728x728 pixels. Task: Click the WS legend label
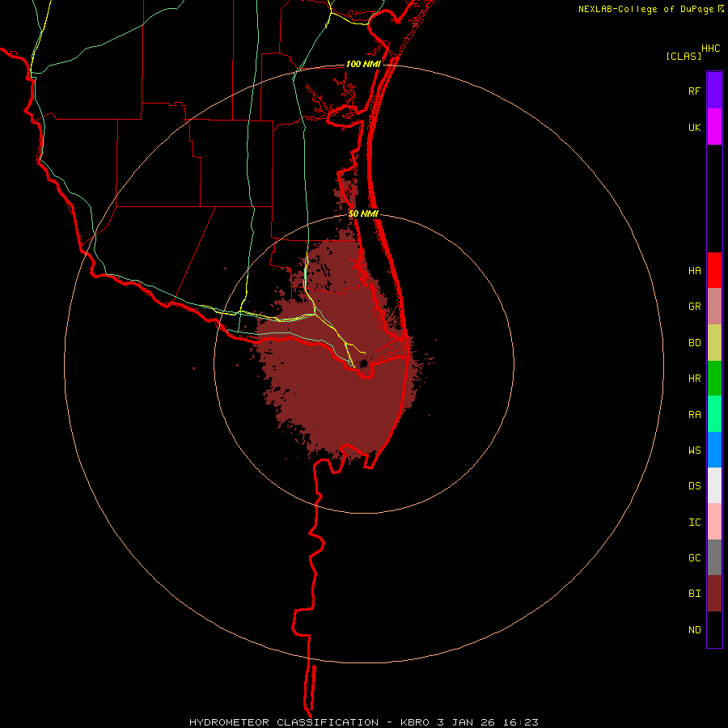[x=694, y=450]
